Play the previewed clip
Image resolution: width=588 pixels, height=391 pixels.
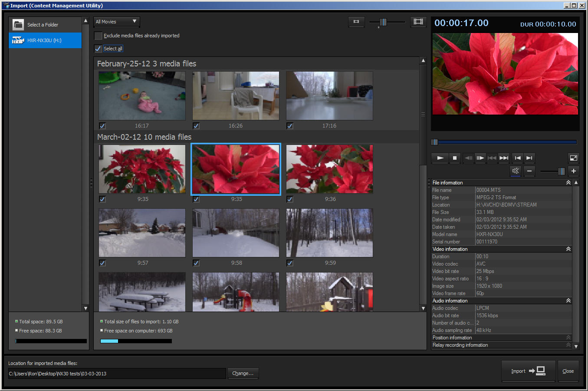click(440, 158)
